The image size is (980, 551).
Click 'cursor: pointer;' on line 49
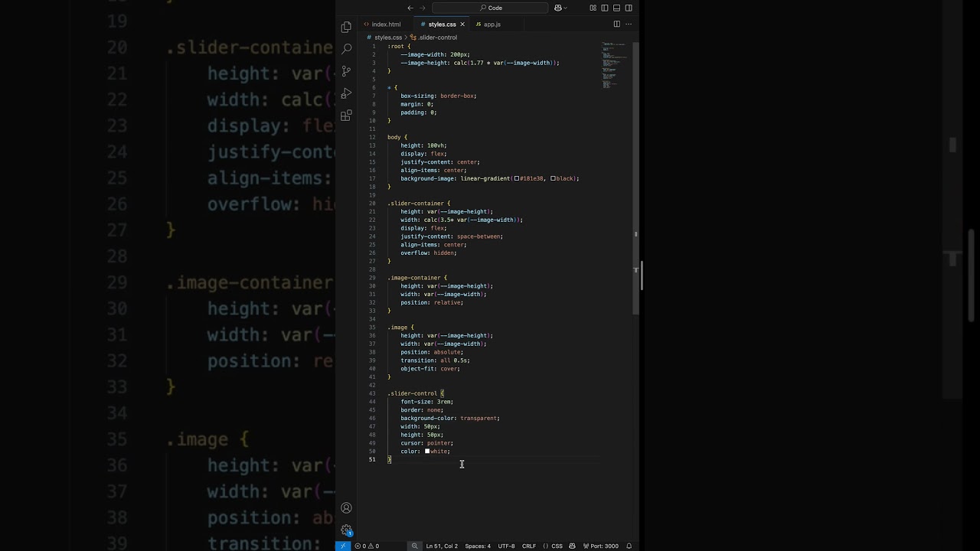point(427,443)
